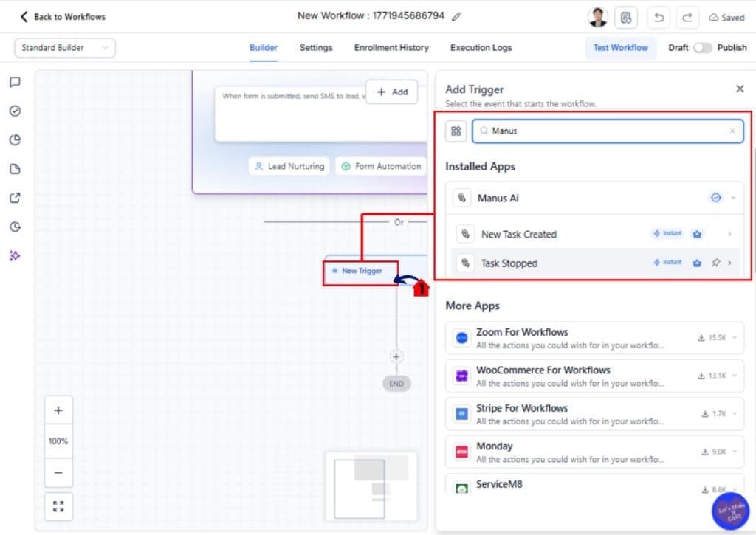
Task: Open the apps grid icon beside the trigger search
Action: click(456, 131)
